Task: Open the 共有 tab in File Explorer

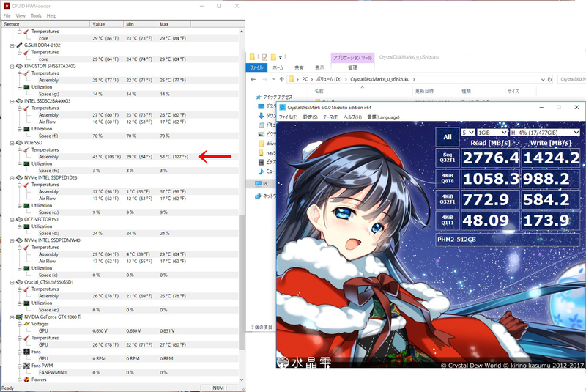Action: click(x=299, y=67)
